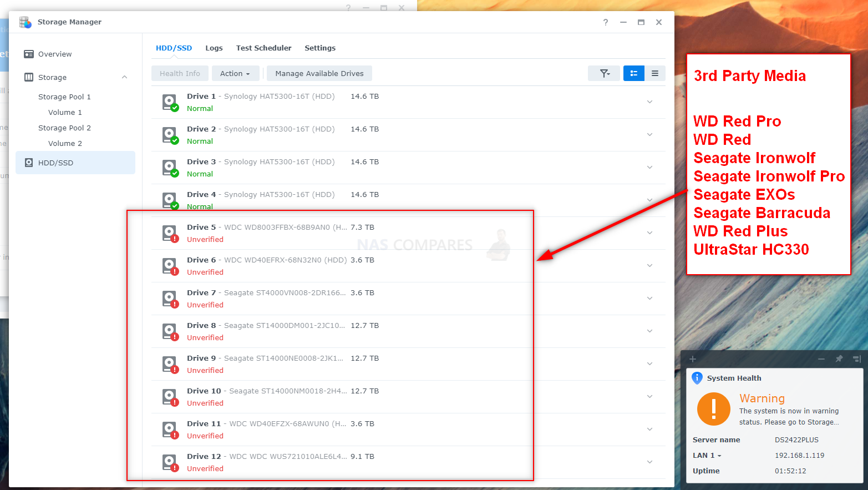Click the Drive 5 warning disk icon

170,234
